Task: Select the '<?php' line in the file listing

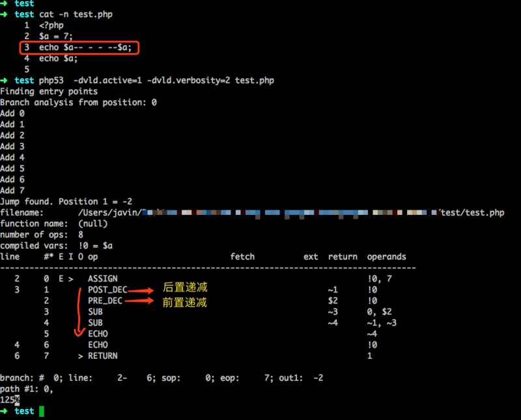Action: (51, 25)
